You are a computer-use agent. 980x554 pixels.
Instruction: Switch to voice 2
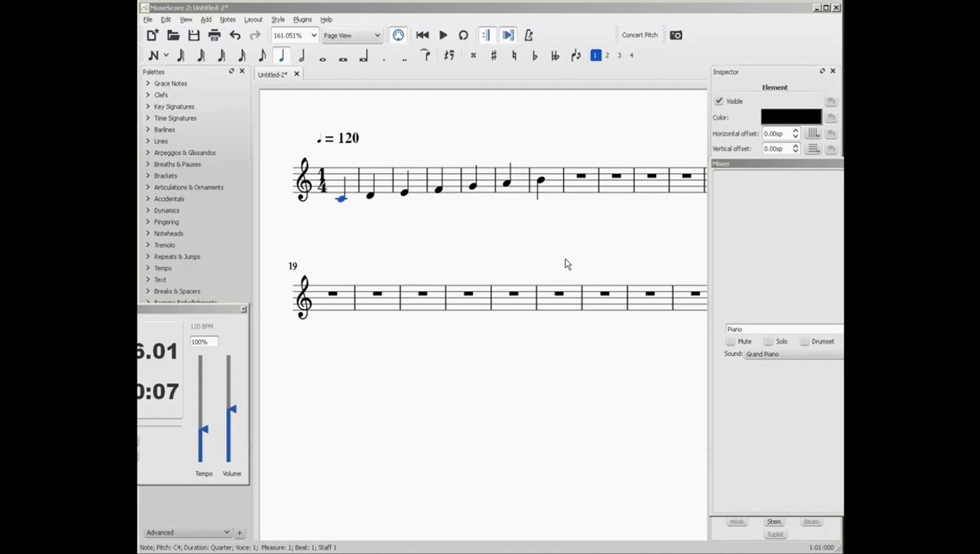tap(607, 55)
